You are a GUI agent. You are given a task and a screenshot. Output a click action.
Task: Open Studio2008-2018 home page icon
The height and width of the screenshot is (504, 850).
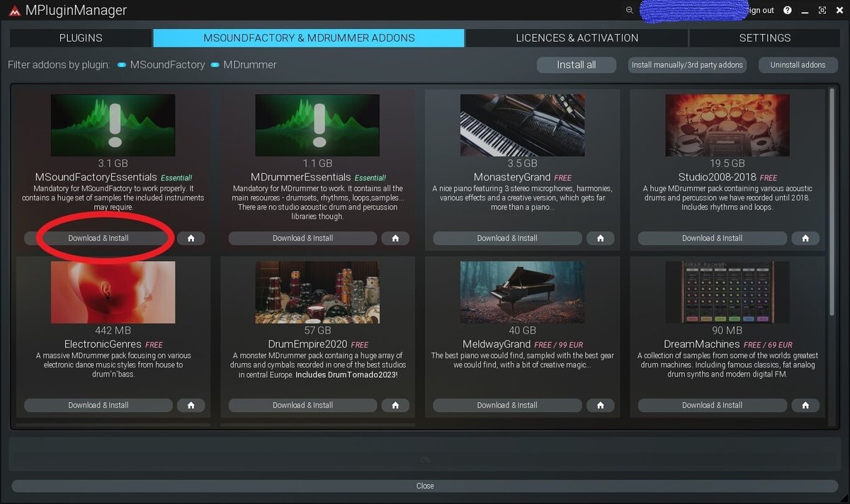(x=805, y=239)
